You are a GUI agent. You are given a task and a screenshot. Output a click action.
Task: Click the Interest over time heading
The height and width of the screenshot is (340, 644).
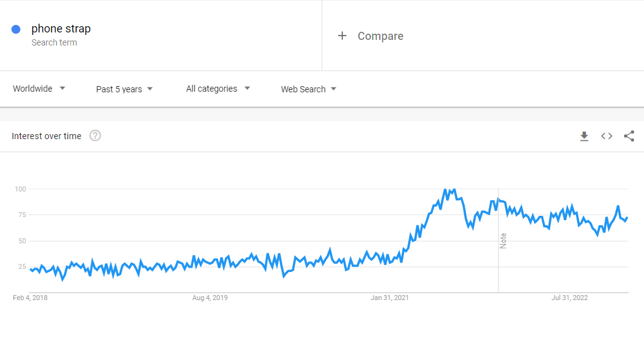46,136
